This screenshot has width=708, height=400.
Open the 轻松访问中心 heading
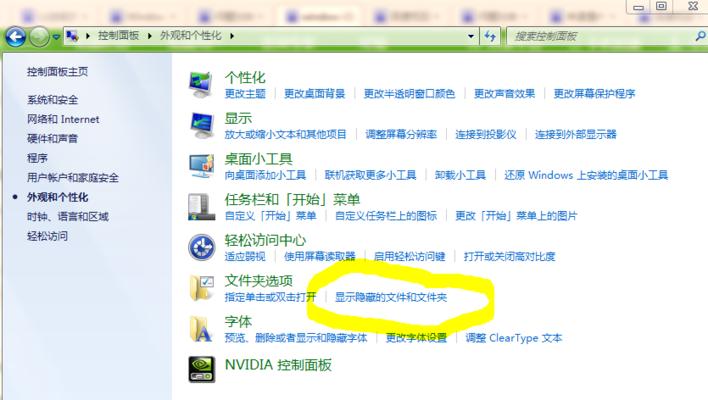click(x=266, y=240)
